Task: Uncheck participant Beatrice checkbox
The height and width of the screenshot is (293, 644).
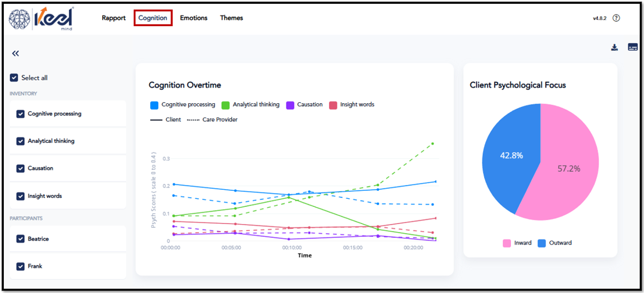Action: [x=20, y=239]
